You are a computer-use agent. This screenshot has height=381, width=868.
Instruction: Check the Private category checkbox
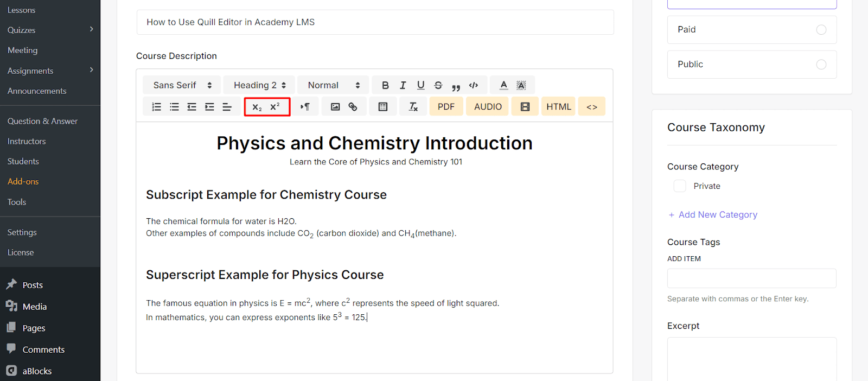coord(680,186)
